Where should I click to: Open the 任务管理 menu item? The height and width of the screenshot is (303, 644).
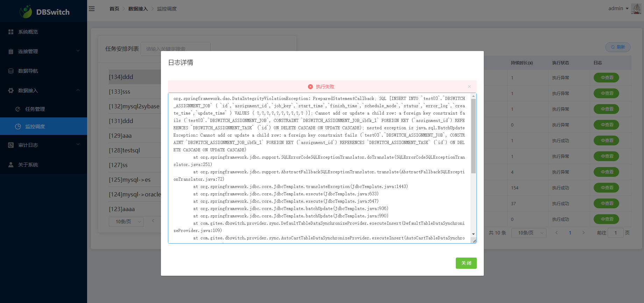pyautogui.click(x=35, y=109)
